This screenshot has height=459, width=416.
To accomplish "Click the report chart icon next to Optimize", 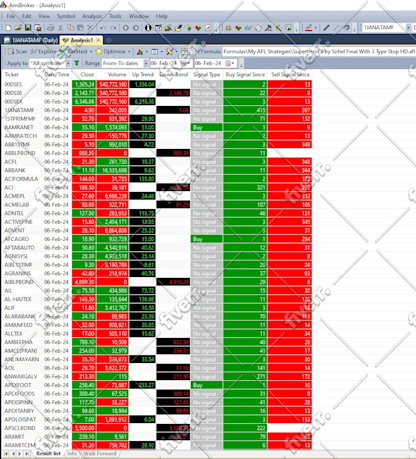I will (x=140, y=52).
